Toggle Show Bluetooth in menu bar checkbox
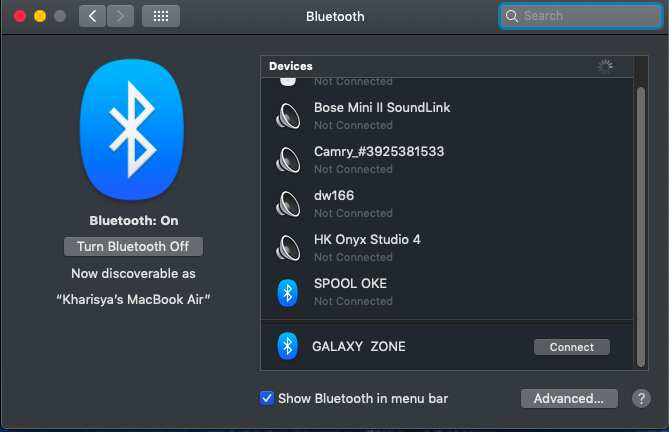The height and width of the screenshot is (432, 669). pos(267,398)
